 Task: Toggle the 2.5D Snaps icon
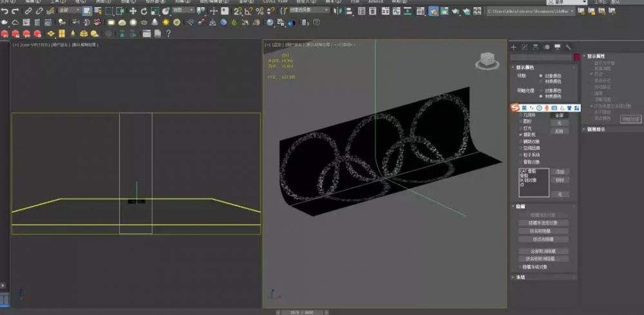[x=238, y=11]
